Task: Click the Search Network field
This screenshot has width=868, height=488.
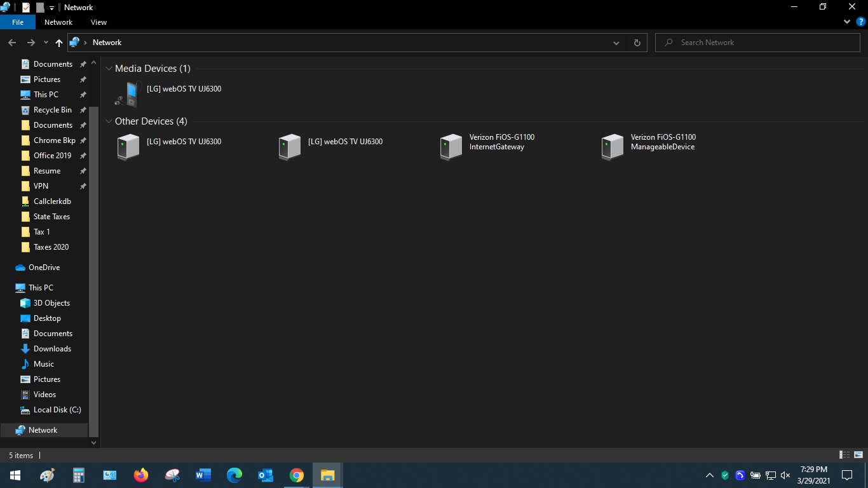Action: 758,43
